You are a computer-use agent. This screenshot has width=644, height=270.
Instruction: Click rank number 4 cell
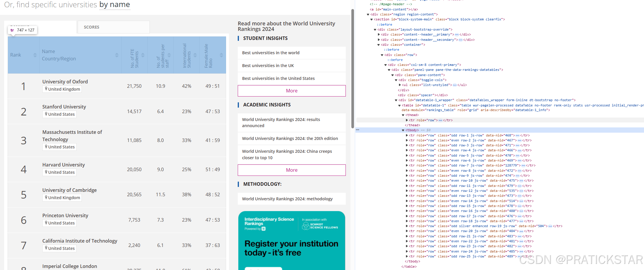coord(24,170)
